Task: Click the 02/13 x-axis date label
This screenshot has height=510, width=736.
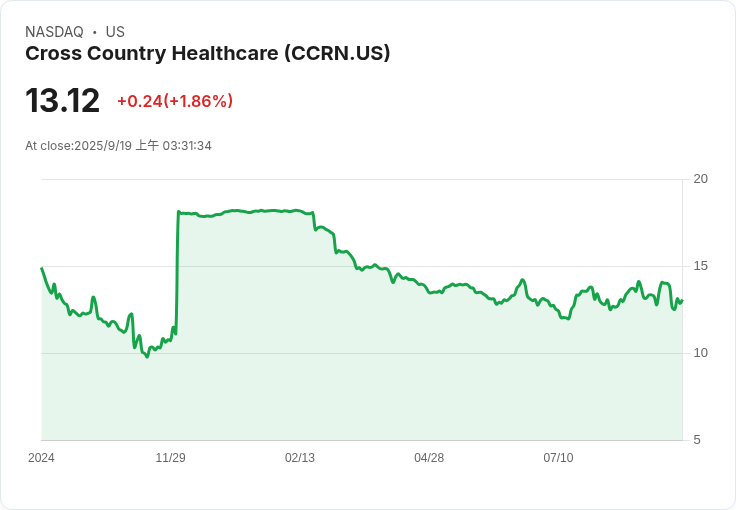Action: [300, 457]
